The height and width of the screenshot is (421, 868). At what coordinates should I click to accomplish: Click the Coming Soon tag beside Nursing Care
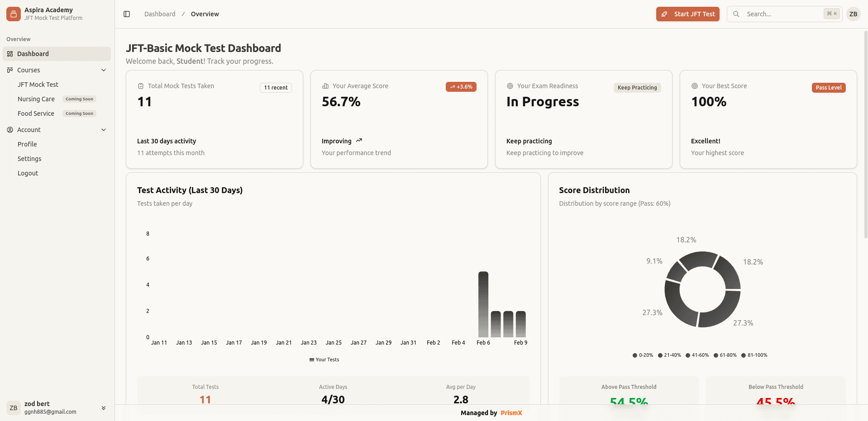[79, 99]
